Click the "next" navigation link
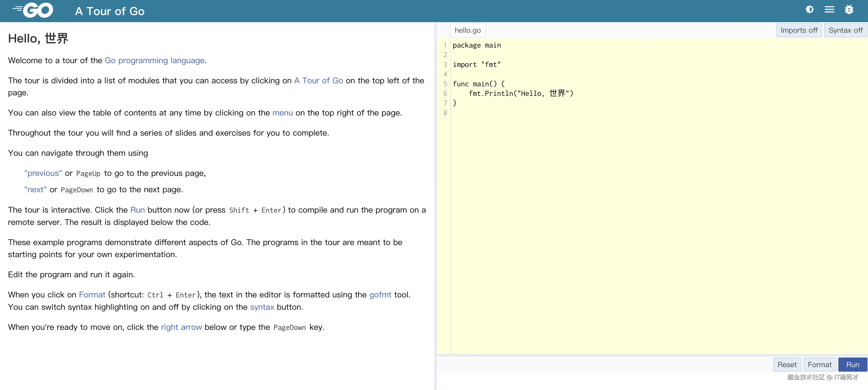 (35, 190)
